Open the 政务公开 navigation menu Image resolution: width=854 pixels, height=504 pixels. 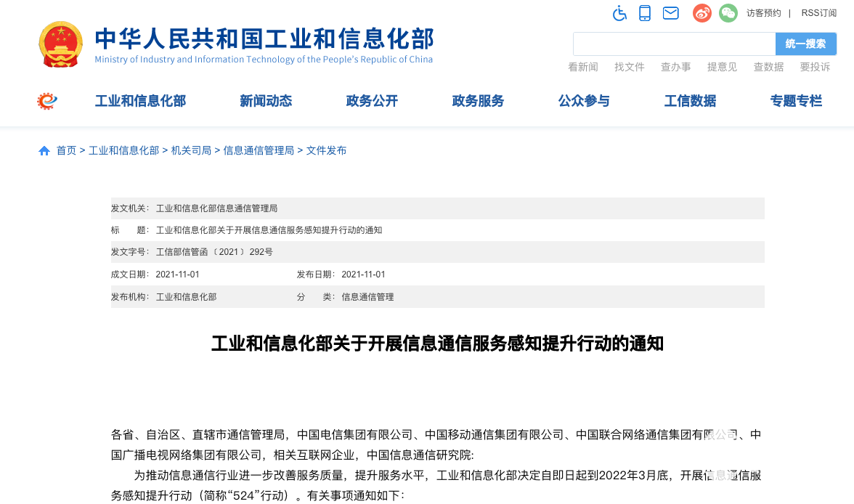pyautogui.click(x=372, y=101)
